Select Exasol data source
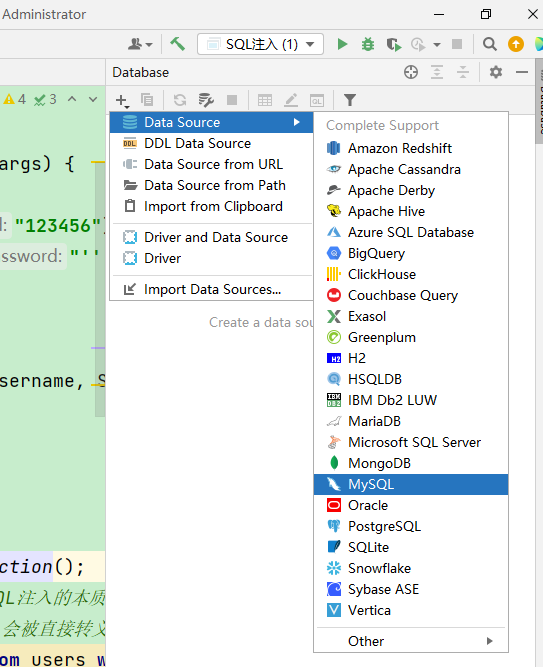This screenshot has width=543, height=667. (x=411, y=316)
